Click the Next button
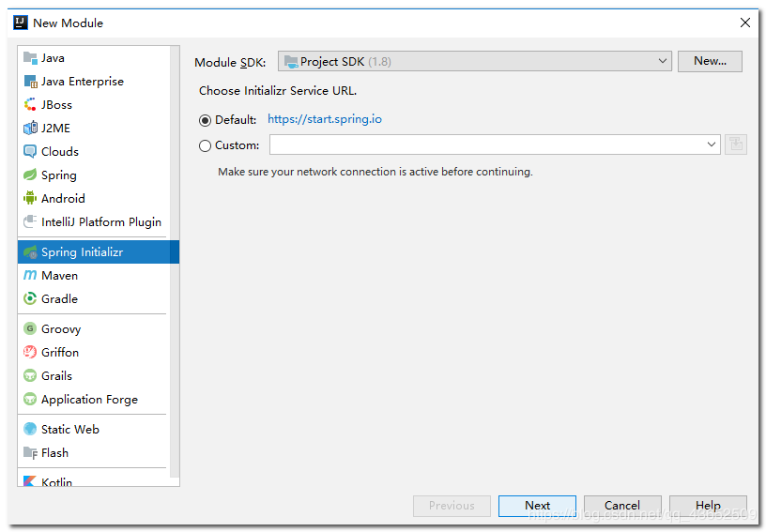 [x=537, y=506]
